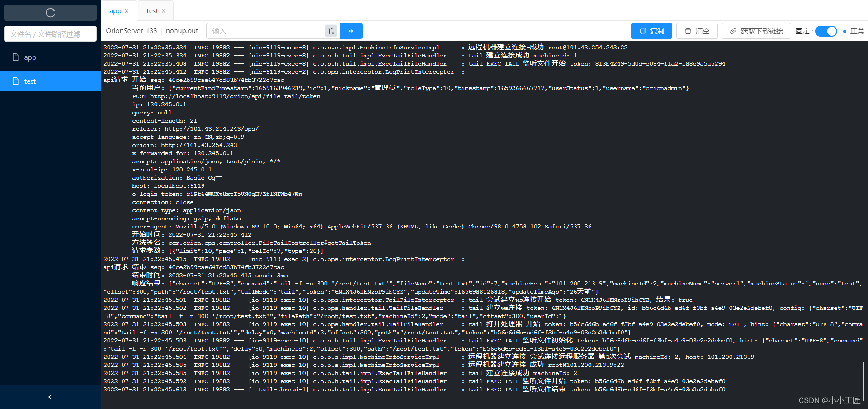The image size is (868, 409).
Task: Click the 获取下载链接 download link button
Action: (755, 30)
